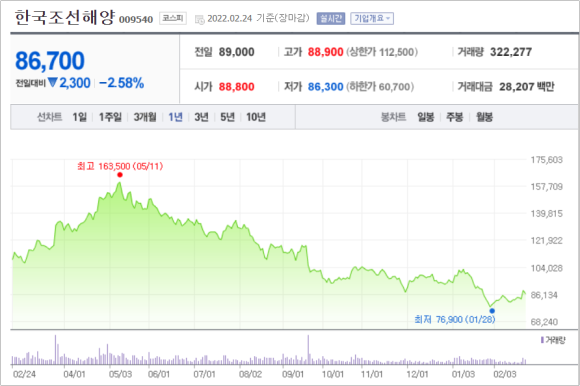Screen dimensions: 580x386
Task: Click the 거래대금 value 28,207 백만
Action: point(527,87)
